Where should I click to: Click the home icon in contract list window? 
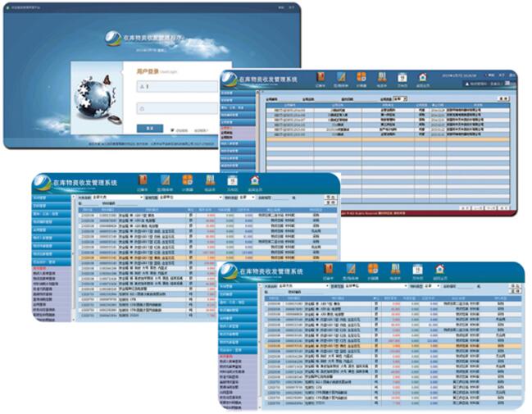pyautogui.click(x=422, y=77)
